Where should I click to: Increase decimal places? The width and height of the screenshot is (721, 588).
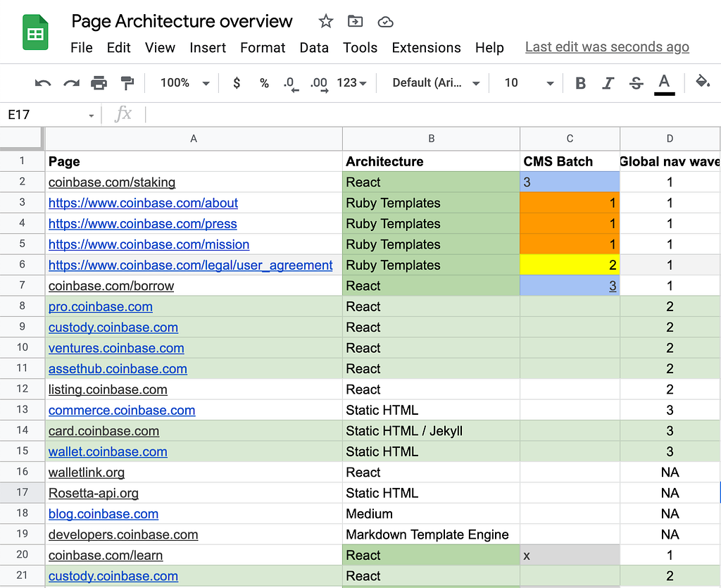coord(319,84)
